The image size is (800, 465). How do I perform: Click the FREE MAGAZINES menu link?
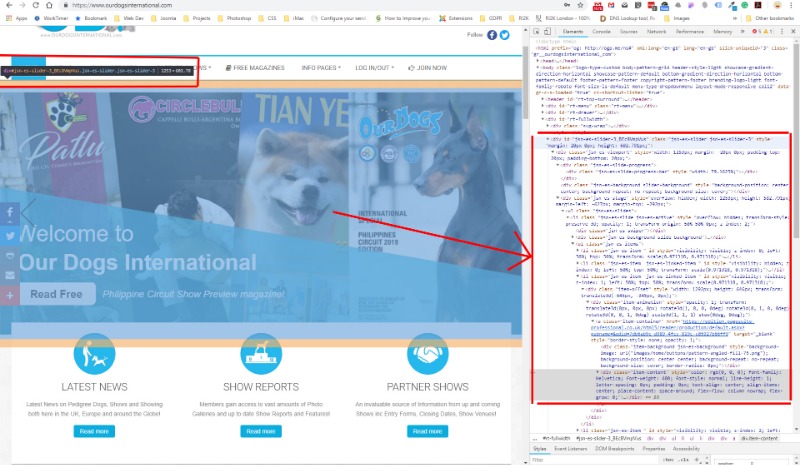click(x=255, y=67)
